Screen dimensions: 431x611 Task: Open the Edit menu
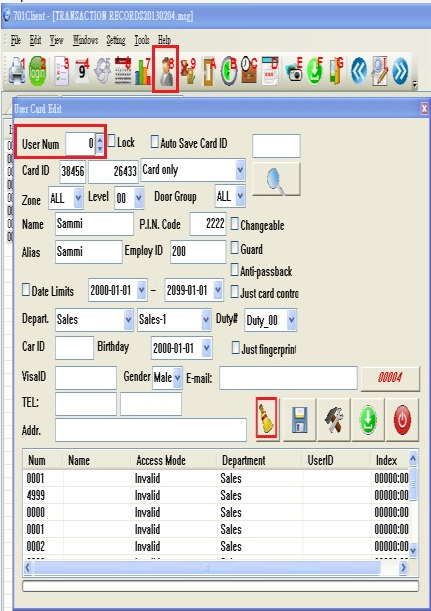[35, 40]
